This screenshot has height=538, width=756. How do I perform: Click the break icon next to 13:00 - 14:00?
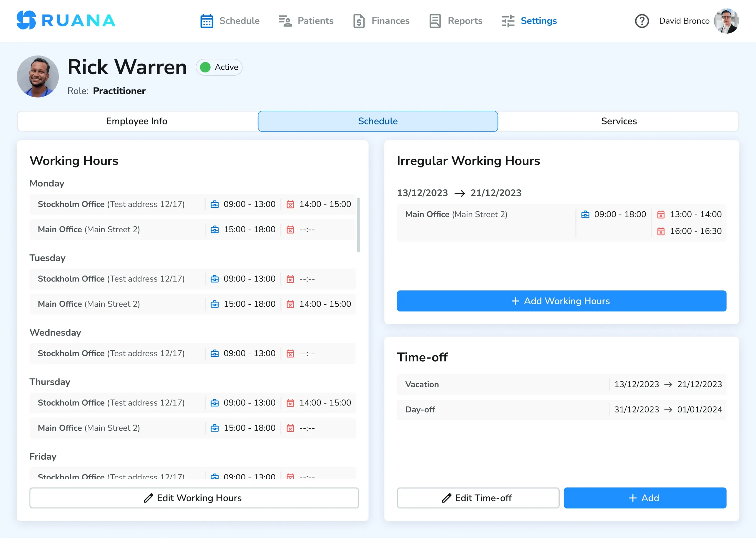[661, 214]
